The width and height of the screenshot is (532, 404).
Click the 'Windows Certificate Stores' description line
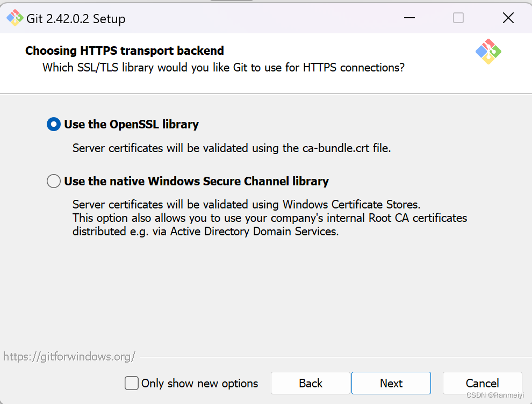coord(246,205)
